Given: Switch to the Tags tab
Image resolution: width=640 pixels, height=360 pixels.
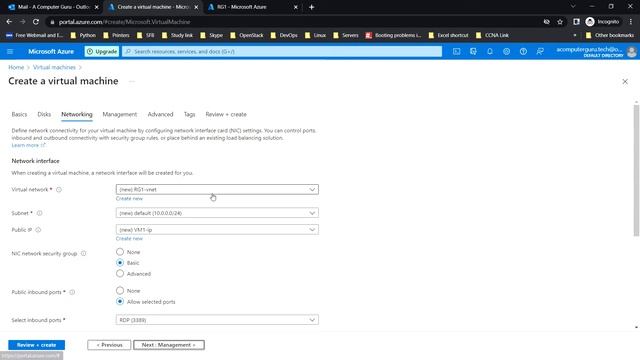Looking at the screenshot, I should point(189,114).
